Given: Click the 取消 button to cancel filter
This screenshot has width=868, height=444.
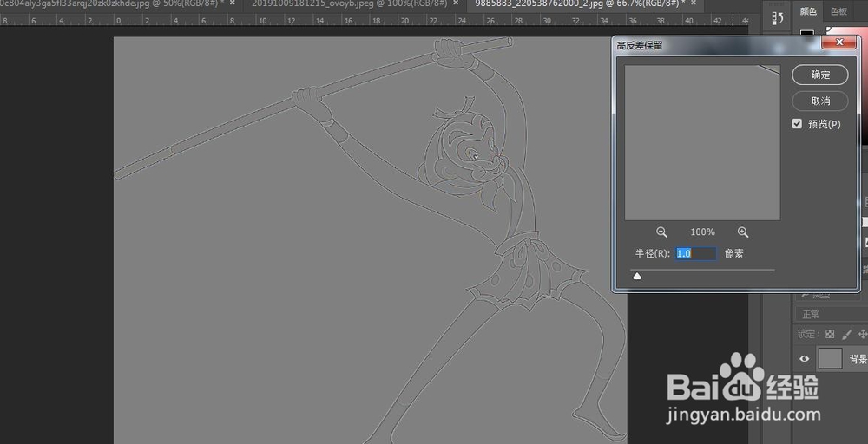Looking at the screenshot, I should pyautogui.click(x=820, y=101).
